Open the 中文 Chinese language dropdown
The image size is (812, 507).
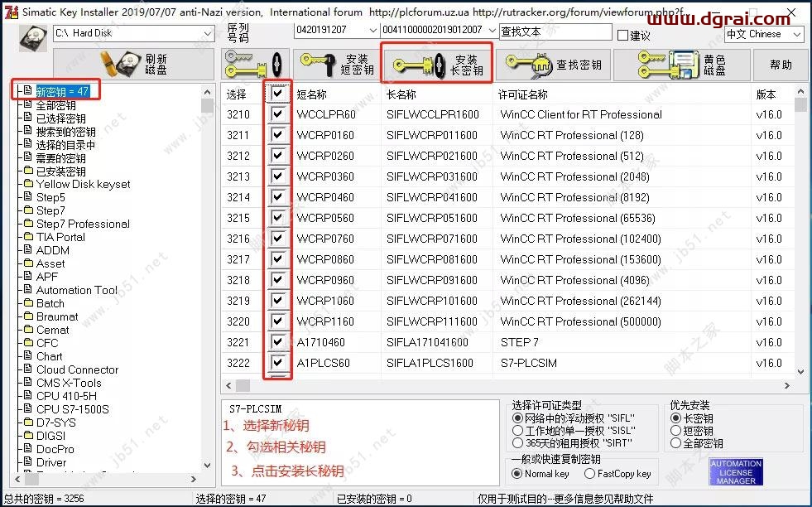(797, 35)
